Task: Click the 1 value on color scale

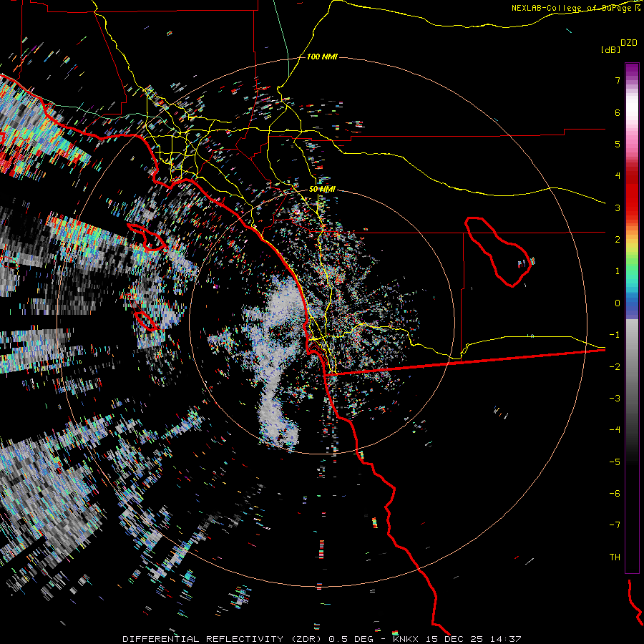Action: point(618,271)
